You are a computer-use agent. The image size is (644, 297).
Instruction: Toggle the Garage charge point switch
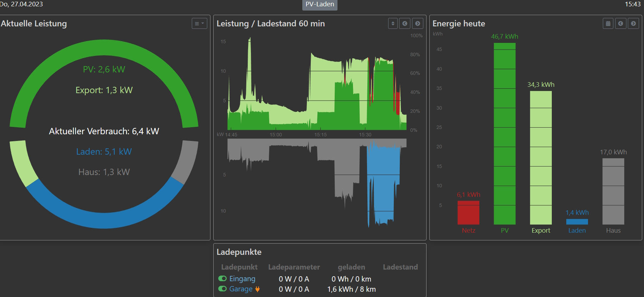click(x=222, y=289)
